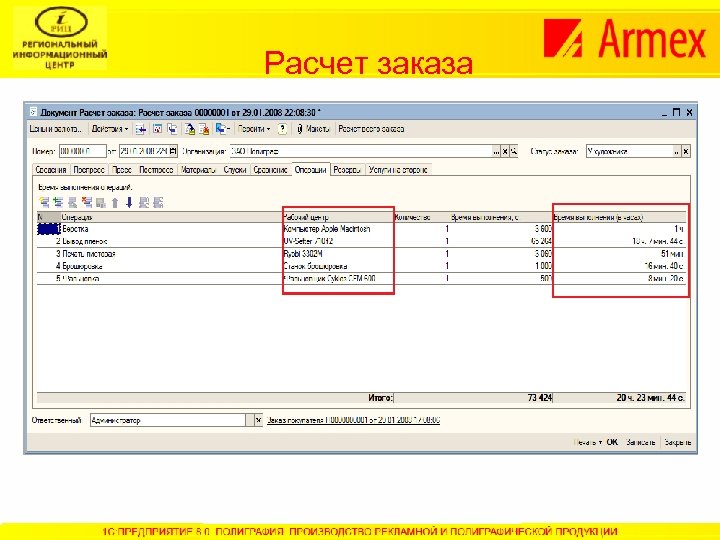Viewport: 720px width, 540px height.
Task: Click the magnifier button of Организация field
Action: pyautogui.click(x=514, y=151)
